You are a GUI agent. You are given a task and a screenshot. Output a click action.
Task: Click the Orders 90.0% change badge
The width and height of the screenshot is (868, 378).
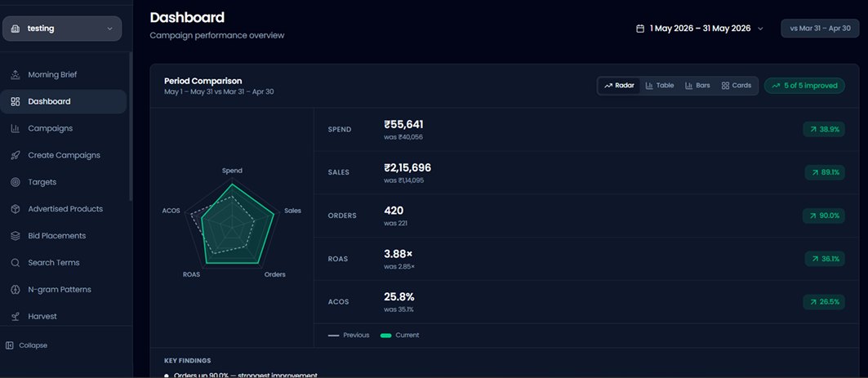[824, 216]
